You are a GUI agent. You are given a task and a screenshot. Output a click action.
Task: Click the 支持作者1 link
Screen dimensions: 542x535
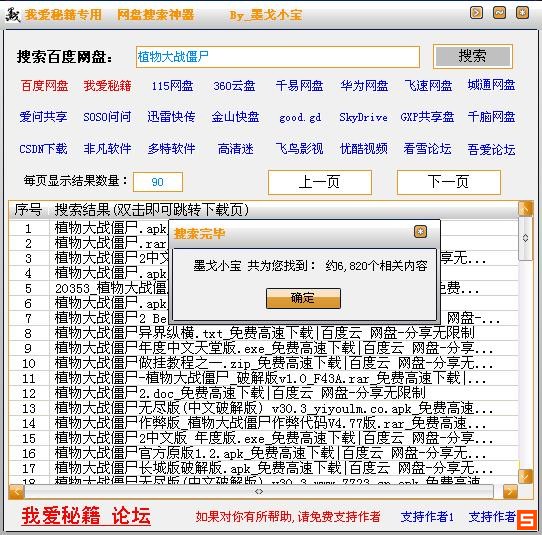[x=427, y=517]
